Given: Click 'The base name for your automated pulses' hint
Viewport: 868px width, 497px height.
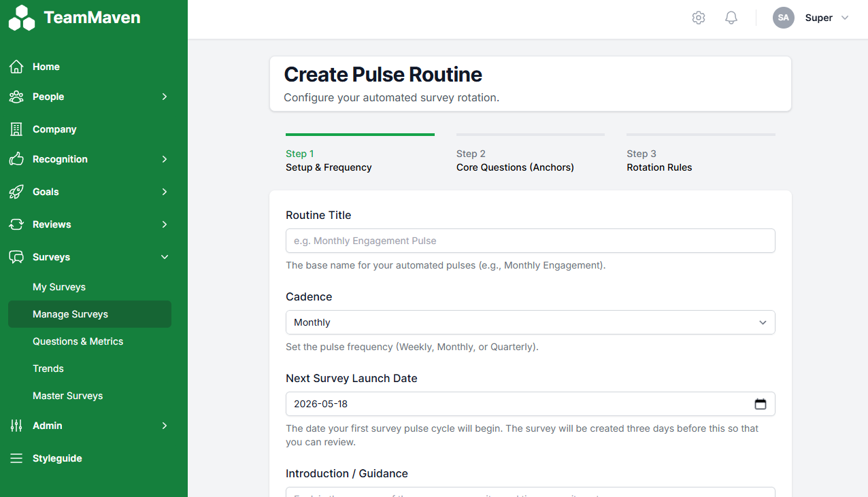Looking at the screenshot, I should [446, 265].
